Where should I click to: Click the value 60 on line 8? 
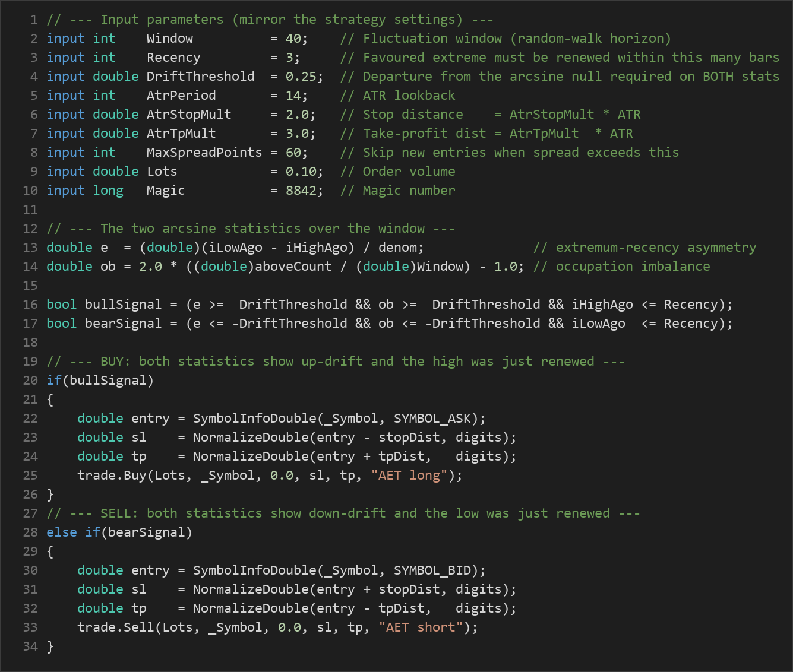293,153
